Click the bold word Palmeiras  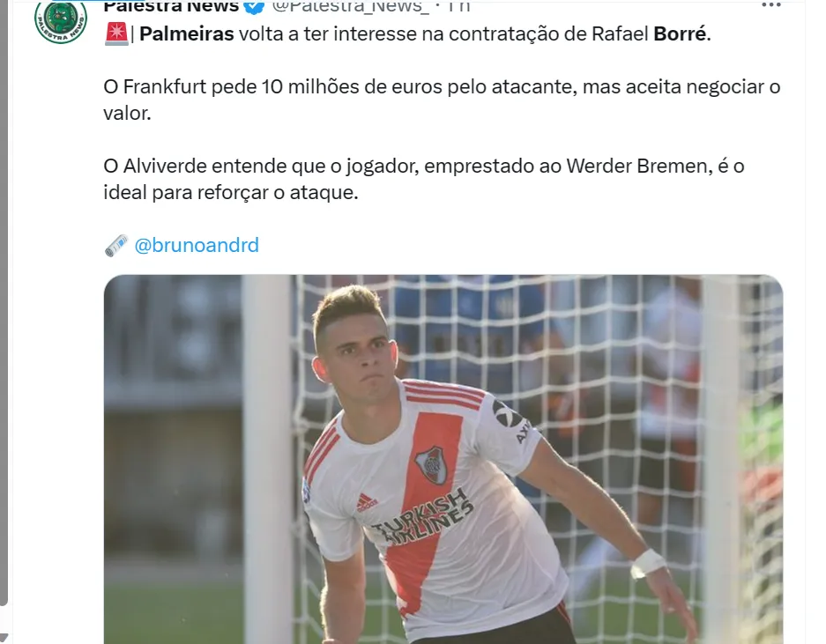(187, 33)
